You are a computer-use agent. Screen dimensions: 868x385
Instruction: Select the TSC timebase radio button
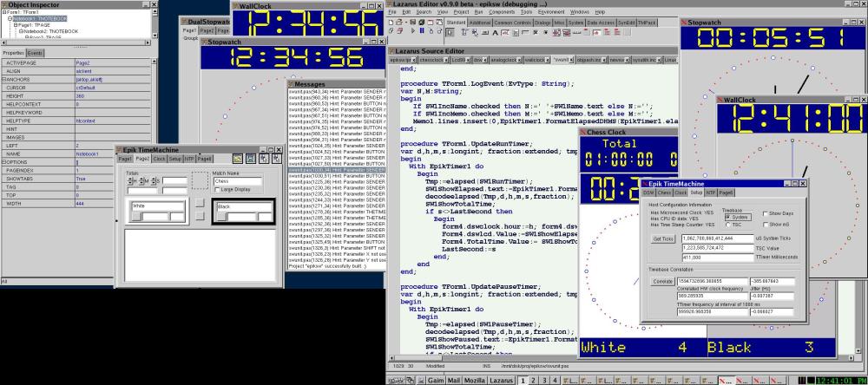click(x=727, y=225)
